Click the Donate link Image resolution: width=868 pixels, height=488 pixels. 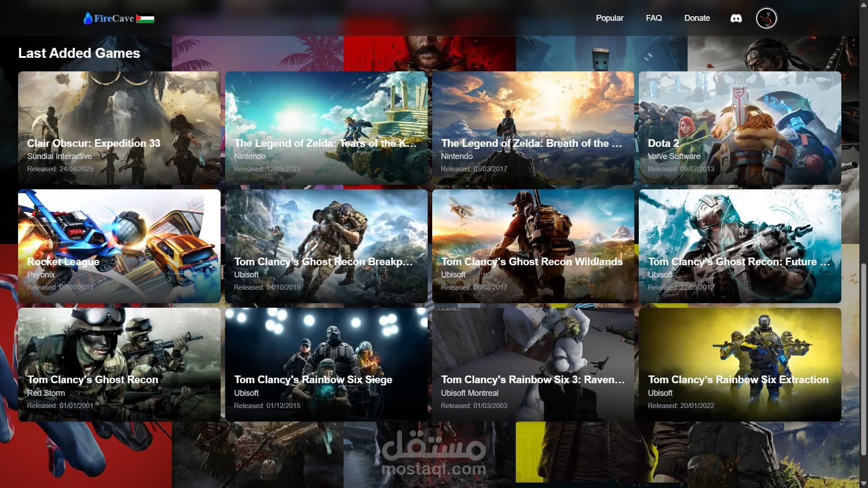tap(697, 18)
